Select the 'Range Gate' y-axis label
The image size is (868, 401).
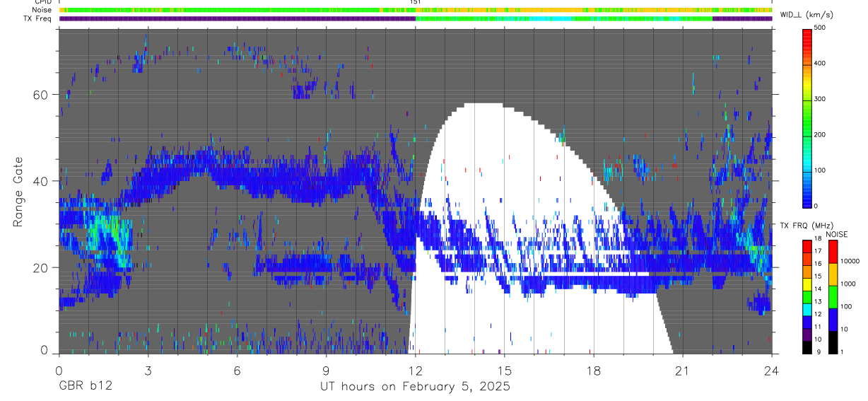point(19,192)
